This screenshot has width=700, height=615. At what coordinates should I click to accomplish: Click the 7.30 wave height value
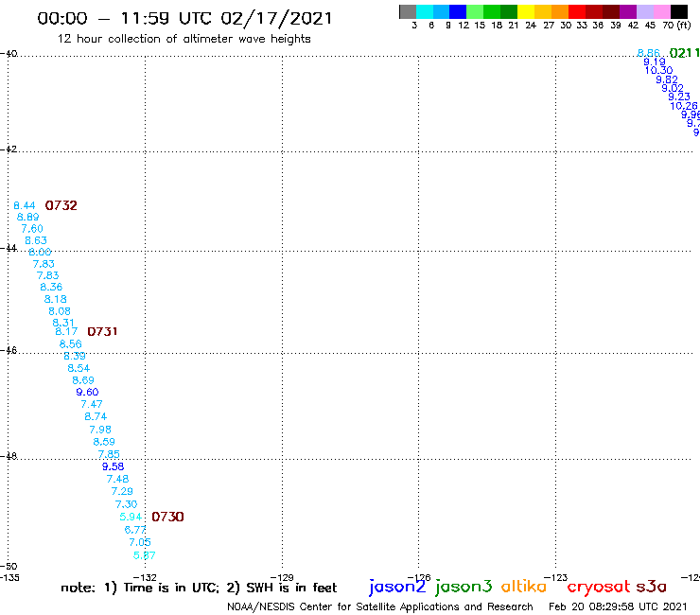tap(126, 504)
